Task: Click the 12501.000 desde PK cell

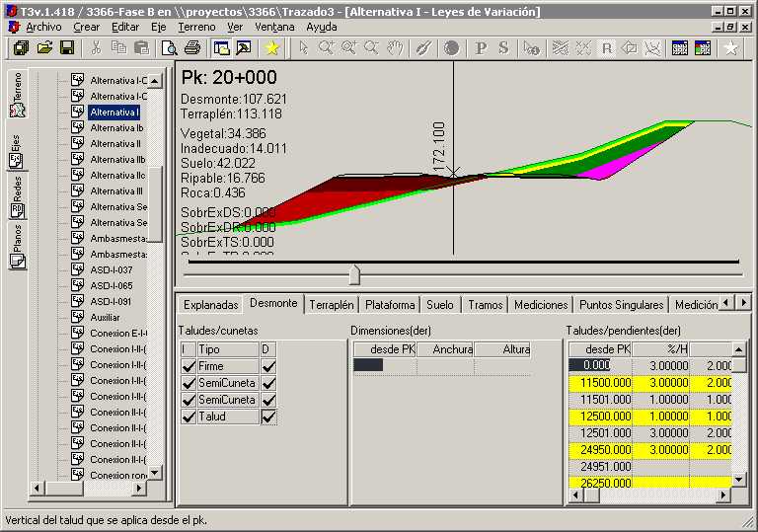Action: pos(600,433)
